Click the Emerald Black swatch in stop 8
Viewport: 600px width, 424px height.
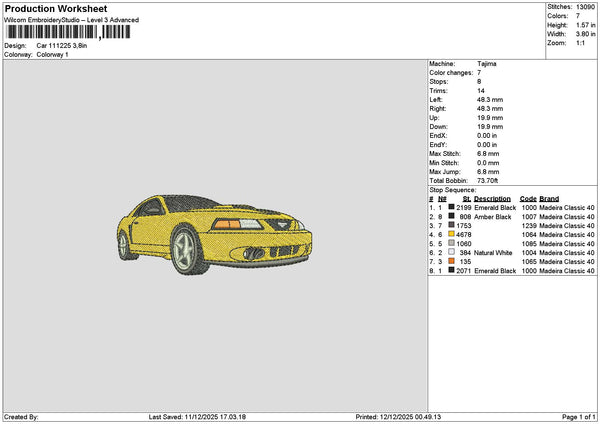(452, 270)
